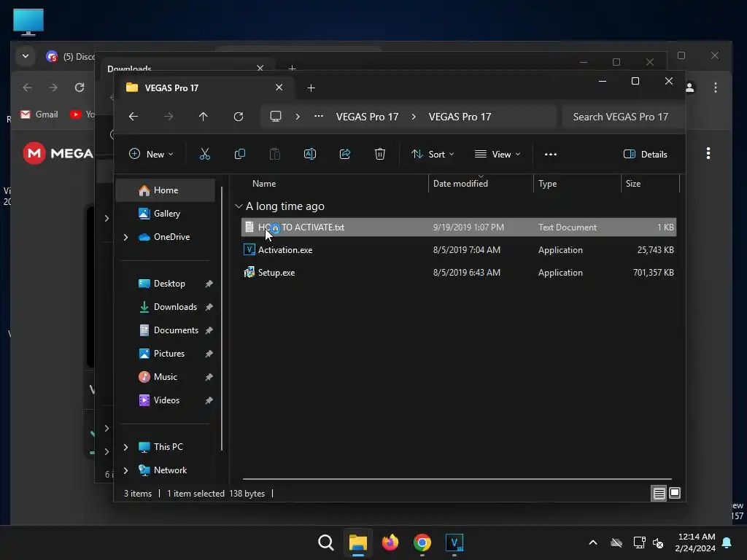Expand the OneDrive tree node

click(125, 237)
